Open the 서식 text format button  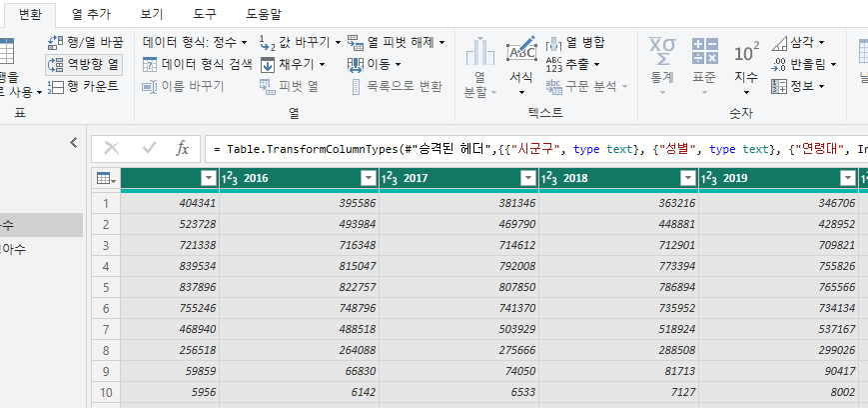pos(521,67)
